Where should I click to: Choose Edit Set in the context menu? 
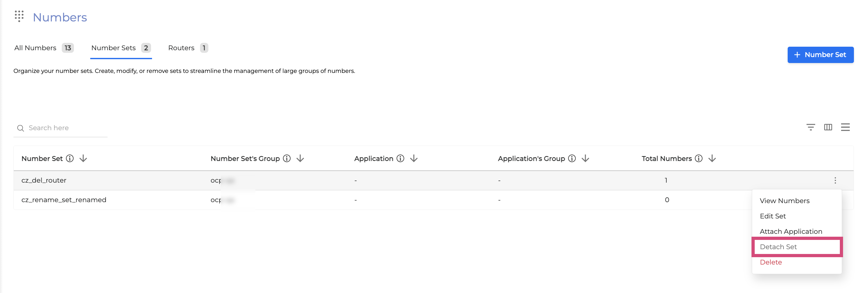point(773,216)
